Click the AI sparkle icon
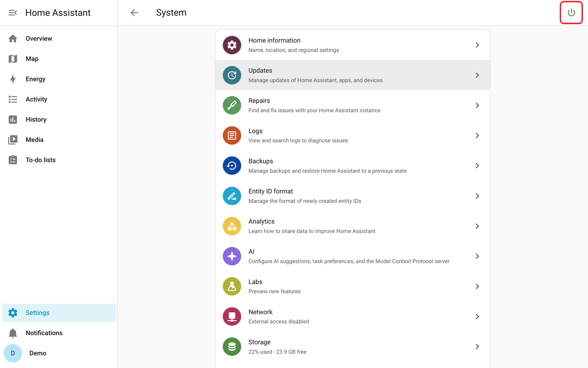 (x=232, y=256)
